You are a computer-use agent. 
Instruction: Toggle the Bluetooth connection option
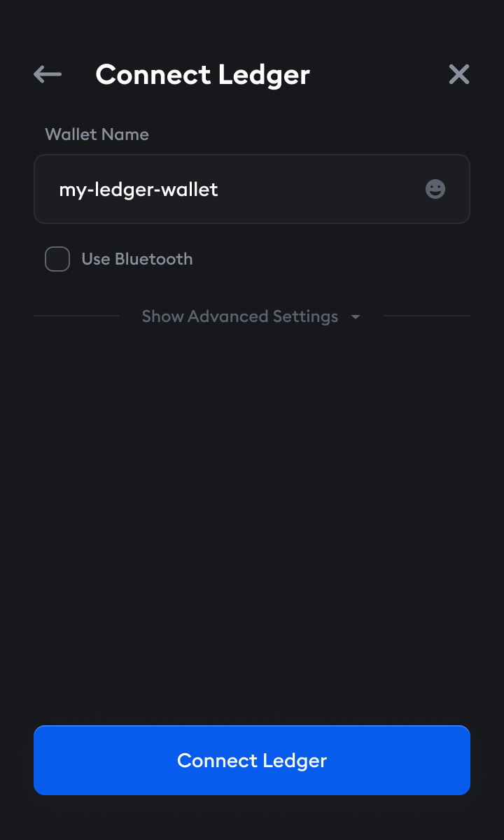(57, 258)
